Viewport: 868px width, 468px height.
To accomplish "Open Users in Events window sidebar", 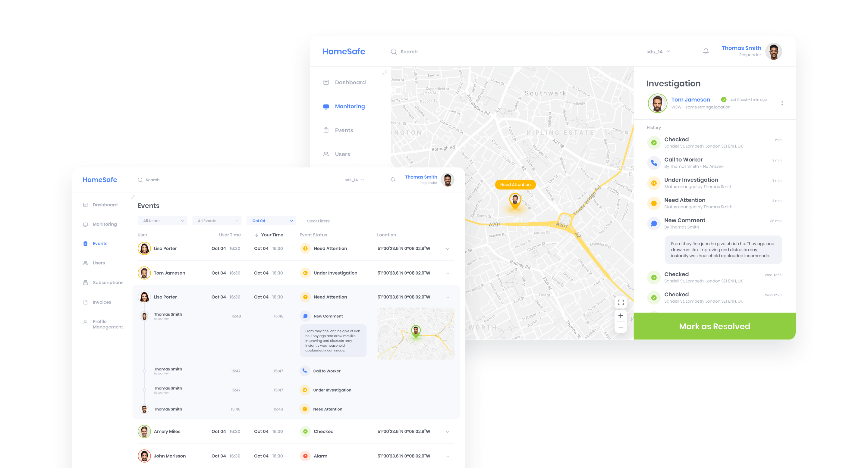I will [x=94, y=263].
